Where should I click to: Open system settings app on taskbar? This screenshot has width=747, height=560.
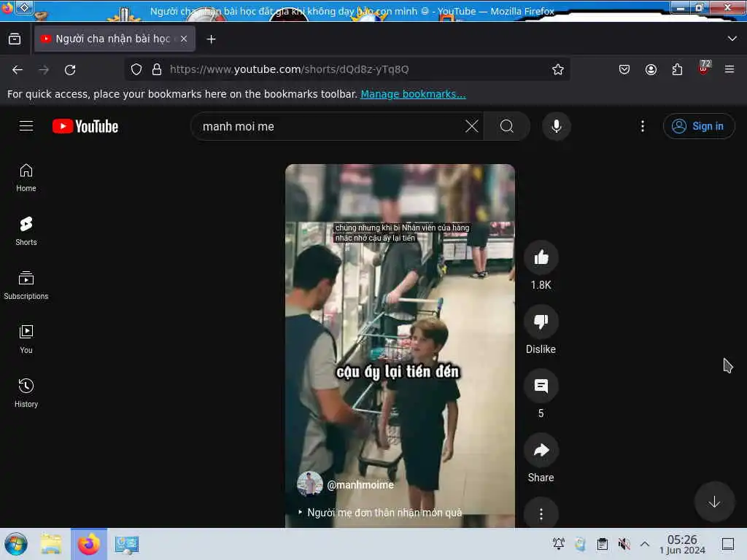[x=127, y=544]
